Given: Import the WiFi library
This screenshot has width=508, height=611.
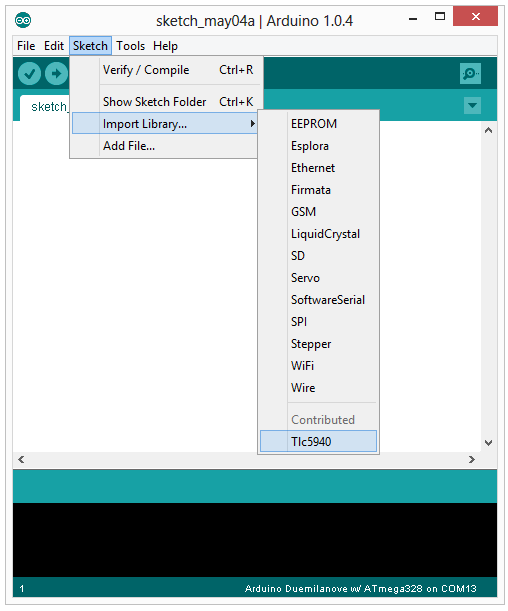Looking at the screenshot, I should (318, 366).
